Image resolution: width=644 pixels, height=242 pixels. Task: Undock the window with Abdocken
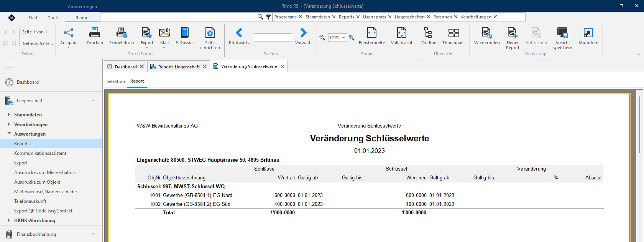tap(588, 36)
